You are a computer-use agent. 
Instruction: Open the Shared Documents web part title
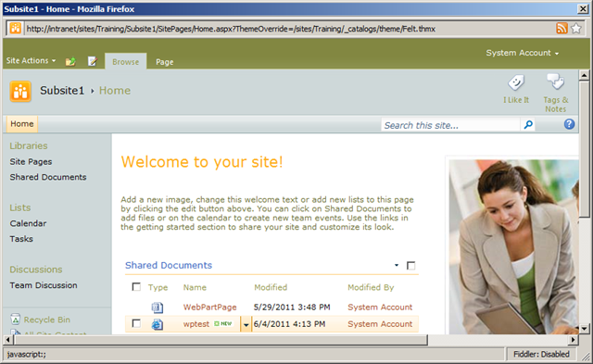169,265
